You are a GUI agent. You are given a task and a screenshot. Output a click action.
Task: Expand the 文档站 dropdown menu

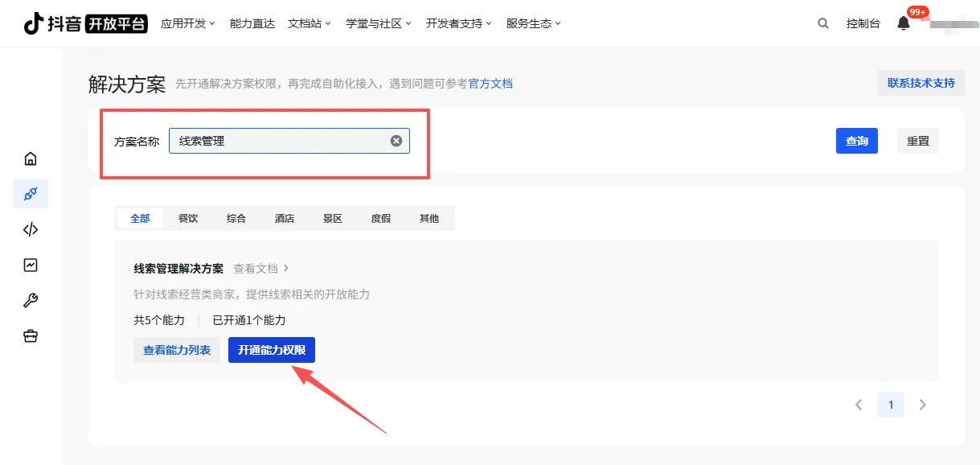click(x=310, y=23)
